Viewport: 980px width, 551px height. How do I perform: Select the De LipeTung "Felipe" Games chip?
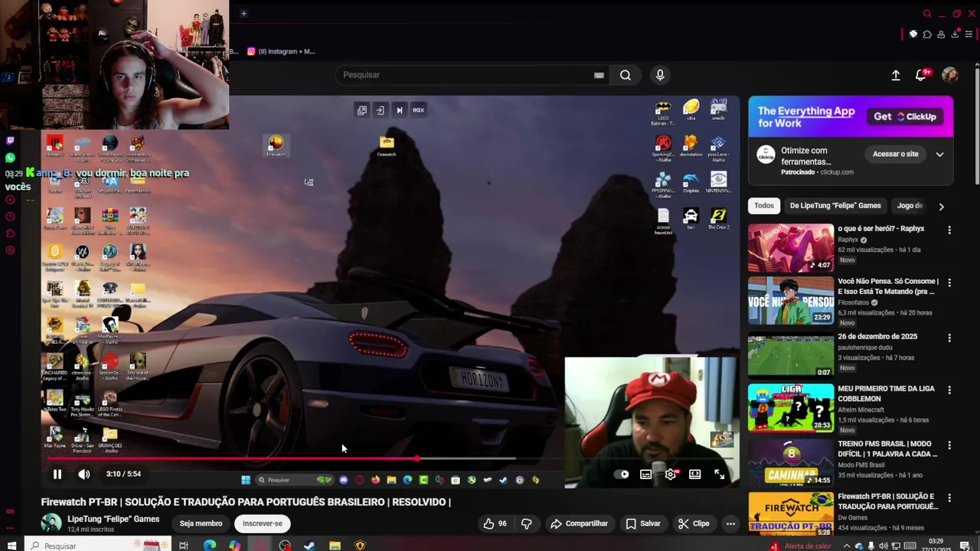point(835,205)
